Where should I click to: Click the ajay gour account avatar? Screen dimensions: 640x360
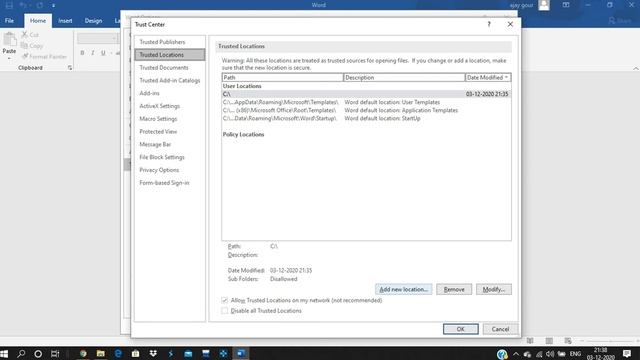(544, 5)
